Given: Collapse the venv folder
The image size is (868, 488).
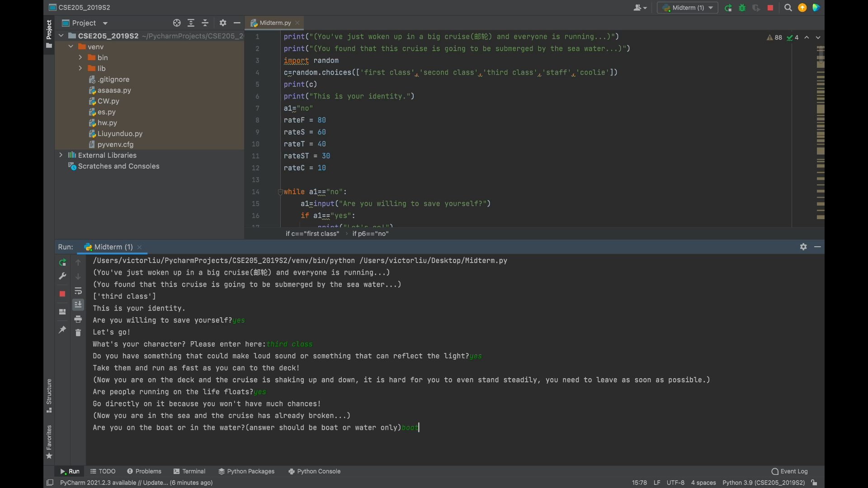Looking at the screenshot, I should (x=71, y=46).
